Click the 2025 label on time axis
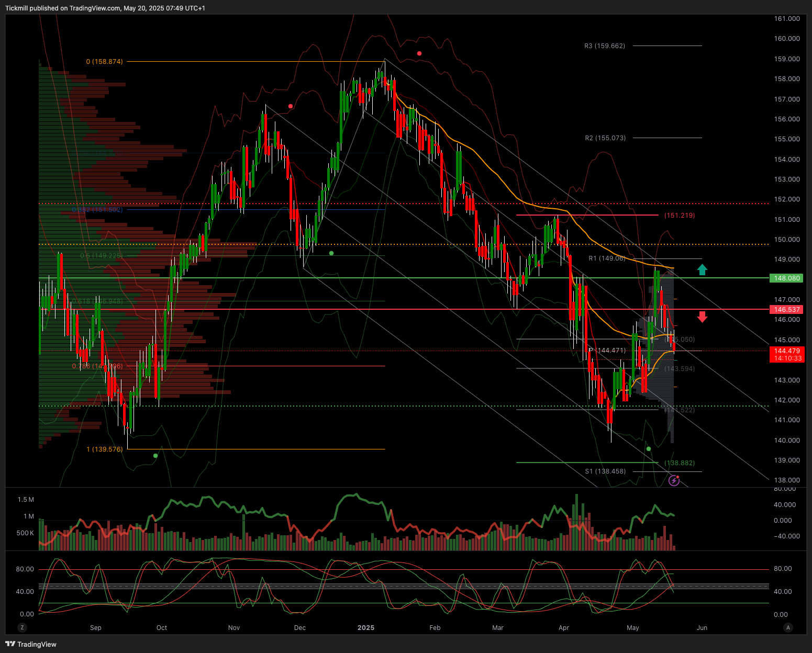The width and height of the screenshot is (812, 653). click(x=366, y=628)
